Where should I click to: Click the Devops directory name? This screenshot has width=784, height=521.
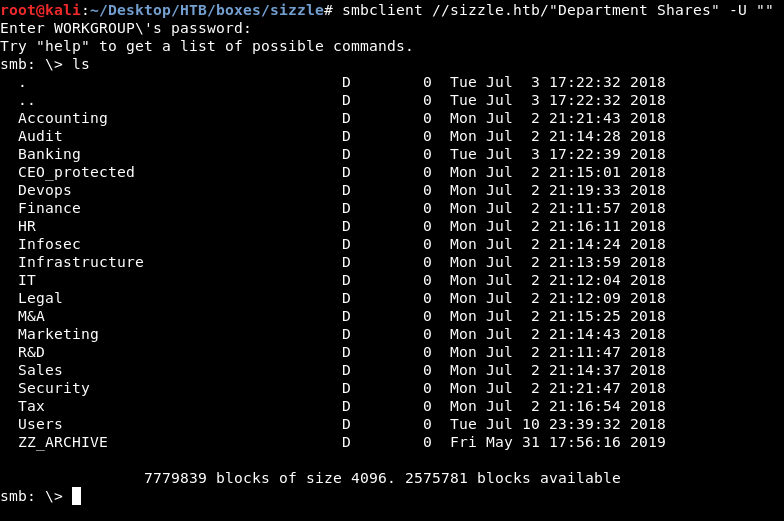(45, 190)
